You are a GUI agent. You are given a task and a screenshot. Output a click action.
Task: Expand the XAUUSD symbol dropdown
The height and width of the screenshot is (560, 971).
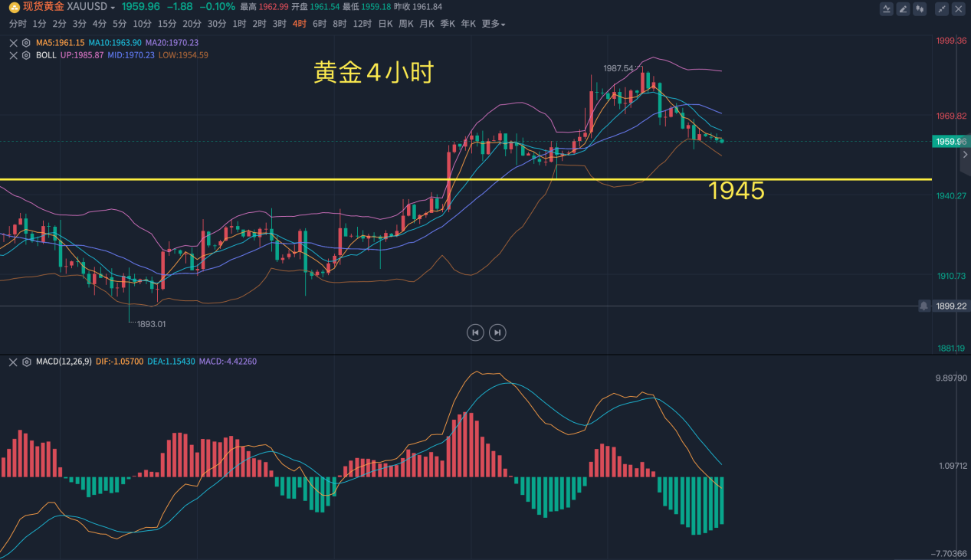pyautogui.click(x=113, y=7)
